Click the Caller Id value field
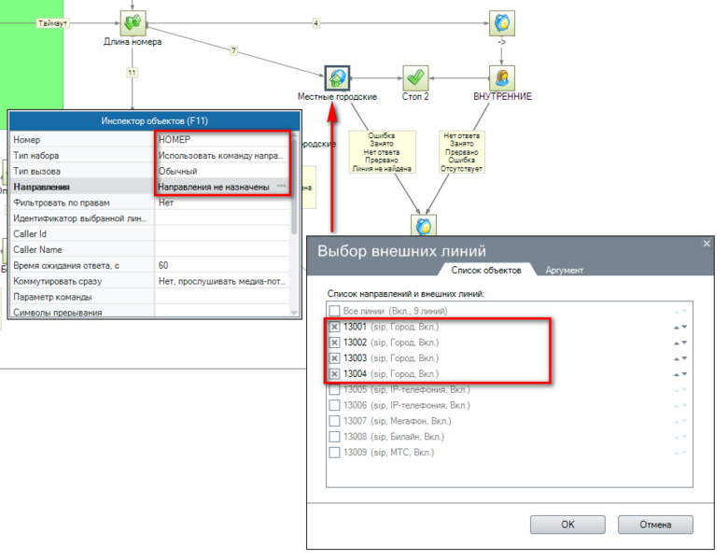The width and height of the screenshot is (728, 560). pos(222,233)
